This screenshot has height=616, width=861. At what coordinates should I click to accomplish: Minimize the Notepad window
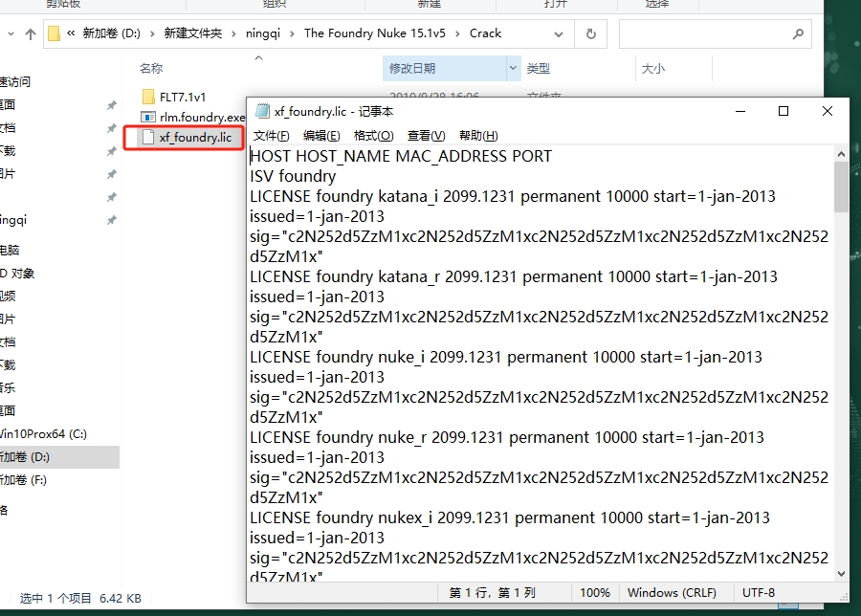[740, 112]
